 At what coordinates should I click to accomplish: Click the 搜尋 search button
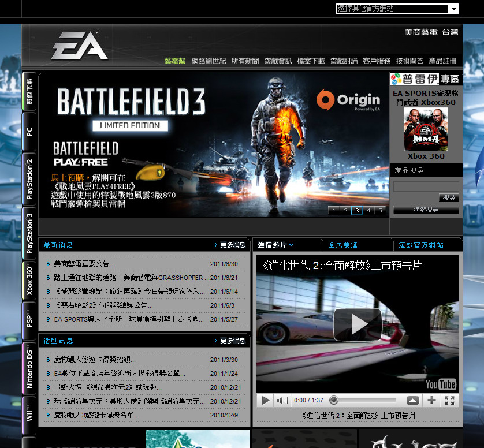click(449, 197)
